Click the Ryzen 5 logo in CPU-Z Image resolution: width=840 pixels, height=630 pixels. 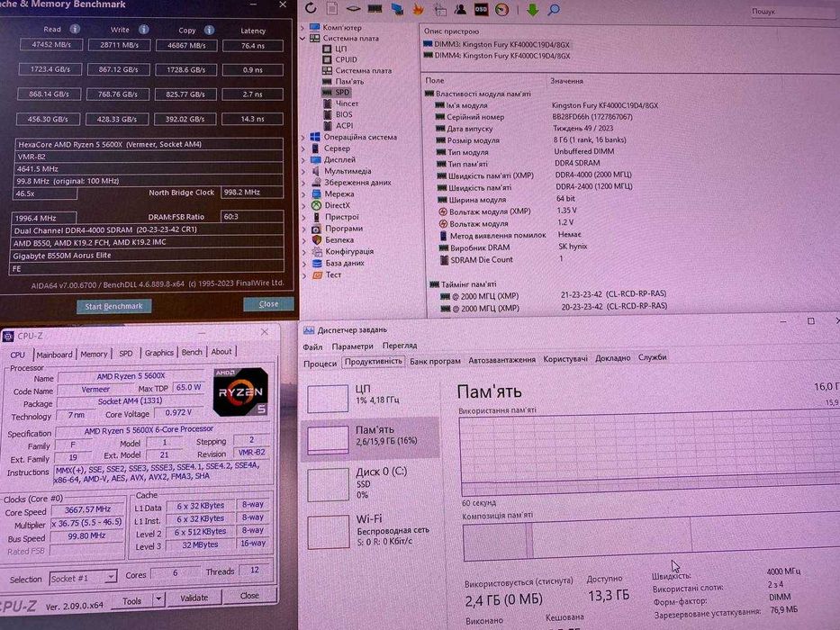coord(240,391)
